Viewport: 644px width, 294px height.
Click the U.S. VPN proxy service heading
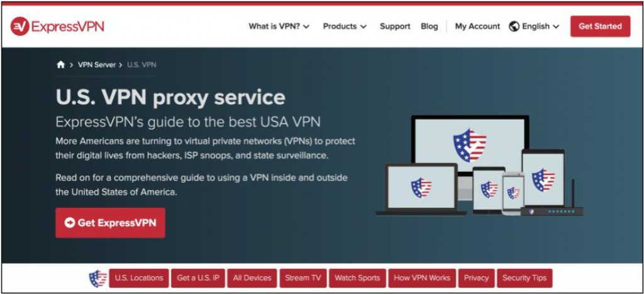(x=170, y=98)
